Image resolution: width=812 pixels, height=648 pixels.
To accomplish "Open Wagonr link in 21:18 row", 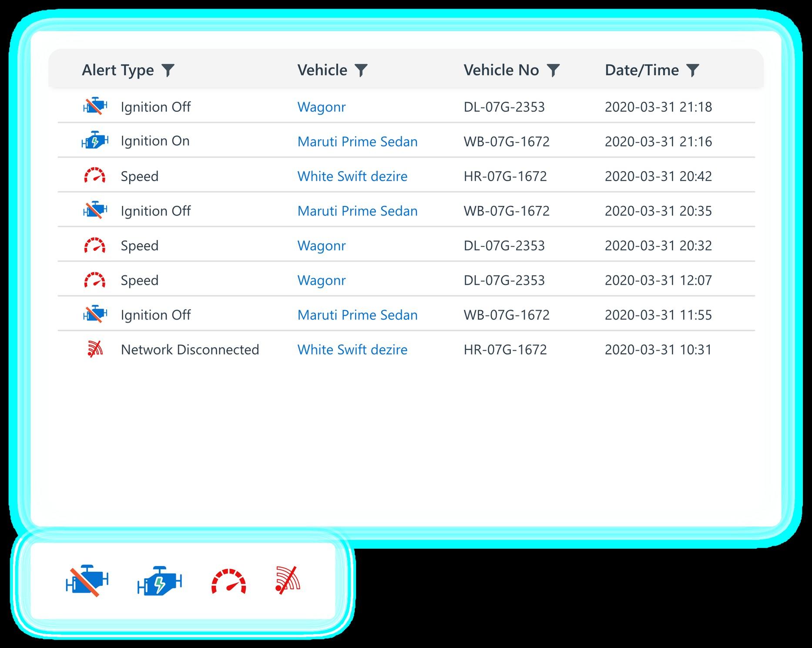I will [x=322, y=107].
